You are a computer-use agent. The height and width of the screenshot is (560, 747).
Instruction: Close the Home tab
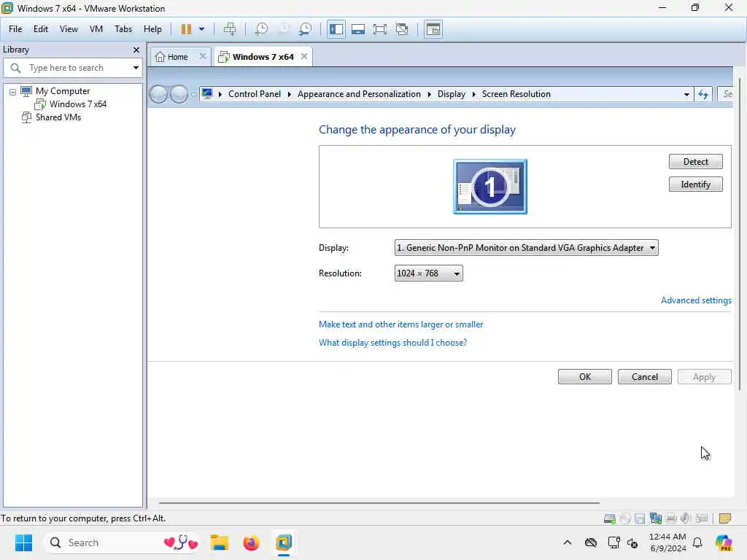[x=203, y=56]
